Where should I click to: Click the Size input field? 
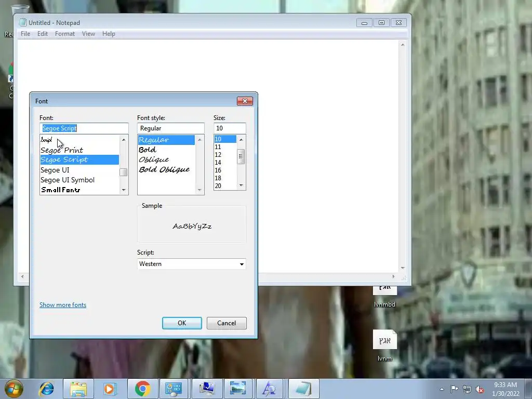pyautogui.click(x=230, y=128)
